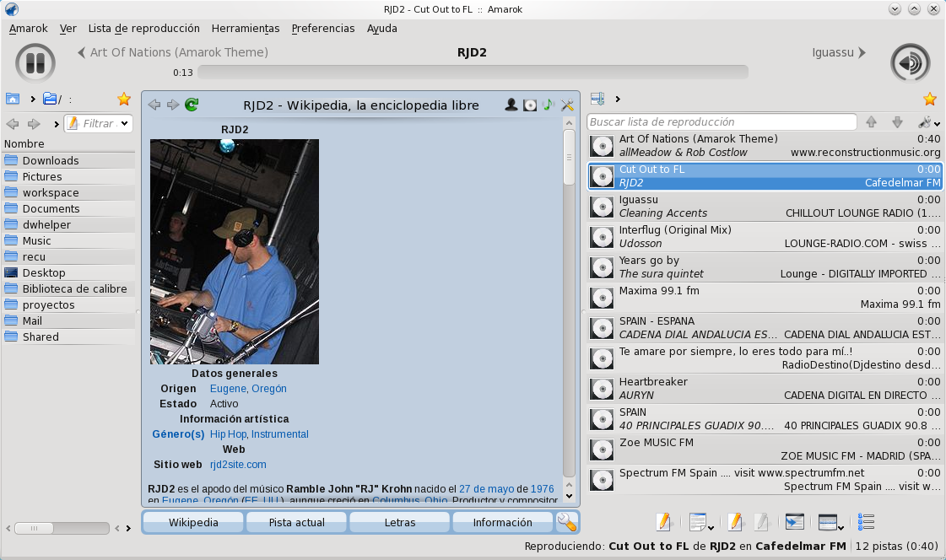The image size is (946, 560).
Task: Reload the Wikipedia page
Action: pyautogui.click(x=192, y=105)
